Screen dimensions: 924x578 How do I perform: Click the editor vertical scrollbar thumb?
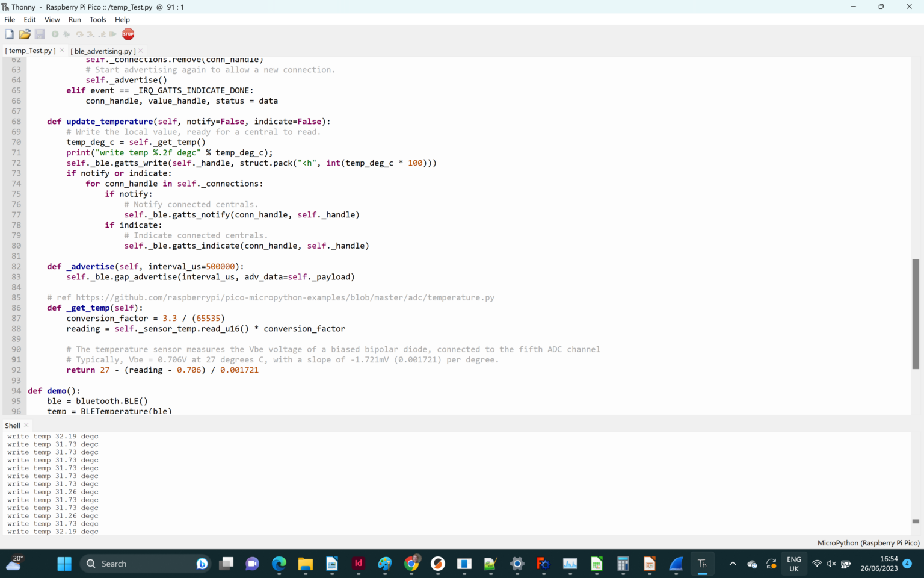click(916, 313)
